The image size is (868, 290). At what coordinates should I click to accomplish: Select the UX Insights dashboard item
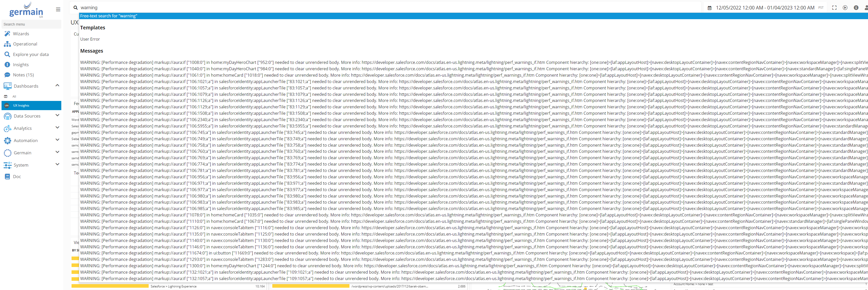(21, 106)
